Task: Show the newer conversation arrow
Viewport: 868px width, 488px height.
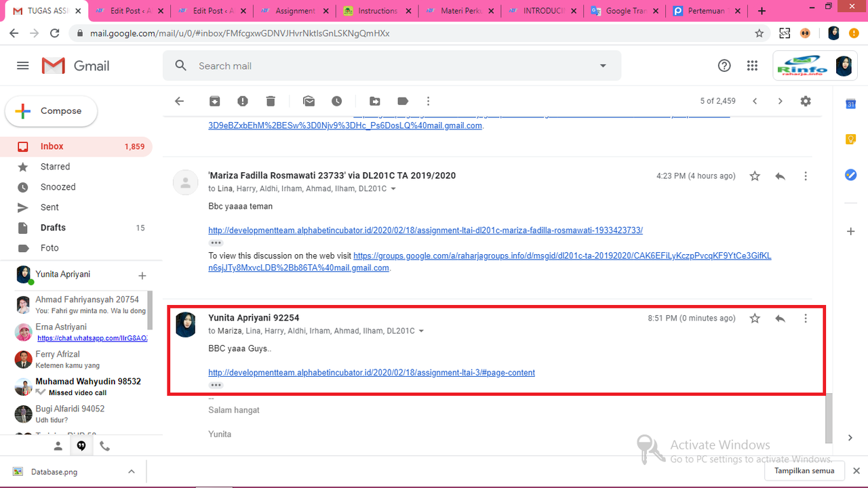Action: point(755,101)
